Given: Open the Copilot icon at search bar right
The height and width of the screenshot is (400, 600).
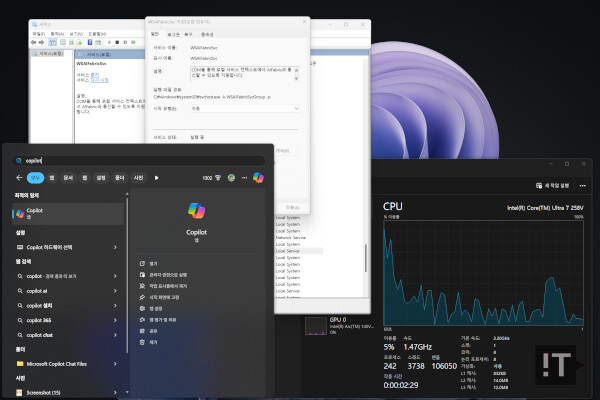Looking at the screenshot, I should [258, 178].
